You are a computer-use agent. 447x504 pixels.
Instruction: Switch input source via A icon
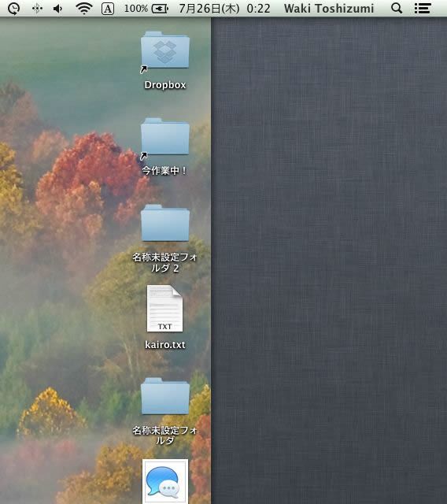[108, 9]
